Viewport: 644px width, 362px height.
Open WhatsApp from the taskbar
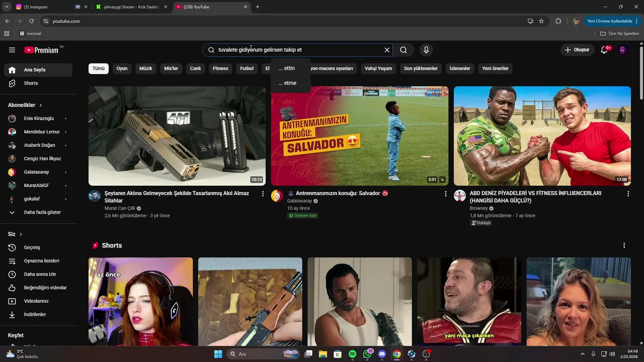[367, 354]
